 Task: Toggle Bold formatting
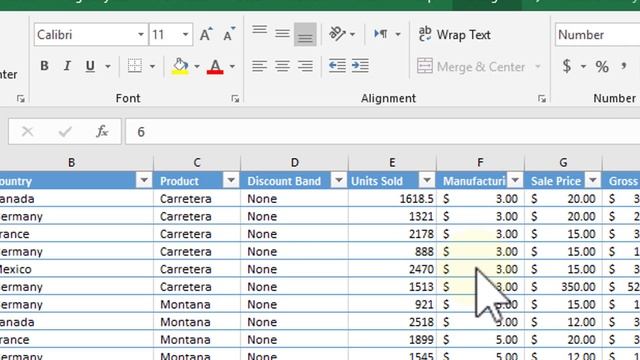[x=44, y=66]
